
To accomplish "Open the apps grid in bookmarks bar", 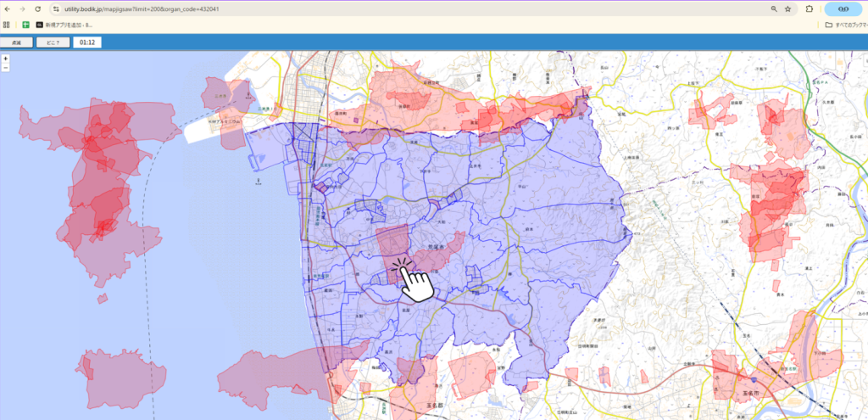I will (x=7, y=25).
